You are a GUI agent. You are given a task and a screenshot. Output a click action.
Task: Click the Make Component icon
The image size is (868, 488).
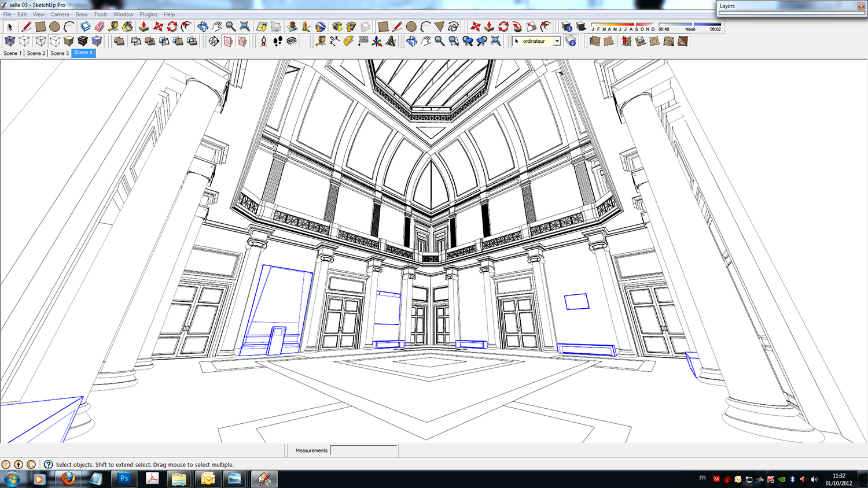[86, 27]
